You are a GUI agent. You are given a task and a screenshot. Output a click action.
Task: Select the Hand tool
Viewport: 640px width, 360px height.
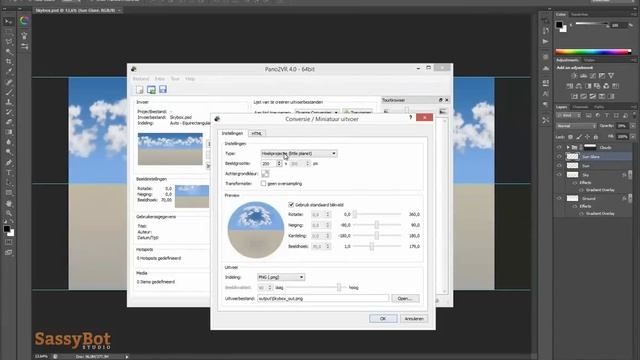pos(8,203)
